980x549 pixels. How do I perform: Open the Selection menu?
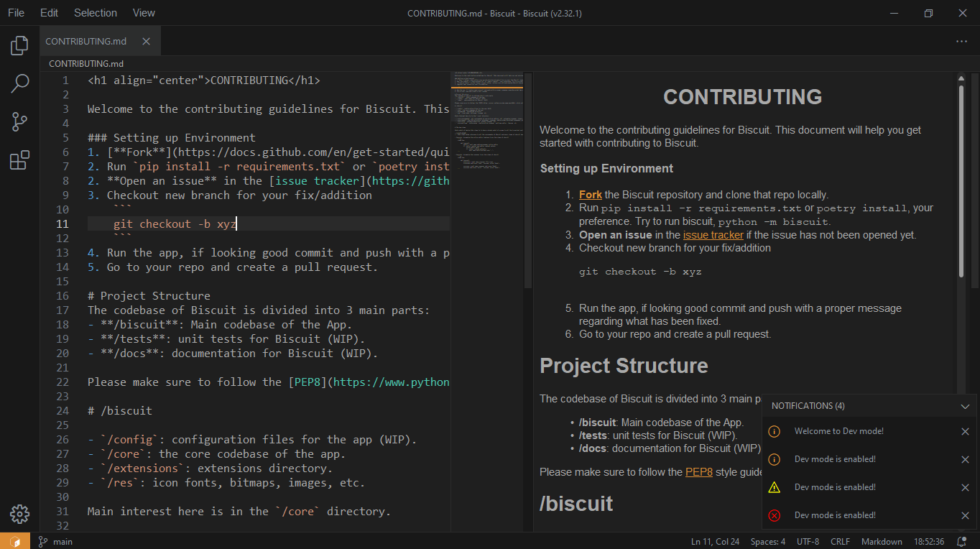(x=95, y=12)
